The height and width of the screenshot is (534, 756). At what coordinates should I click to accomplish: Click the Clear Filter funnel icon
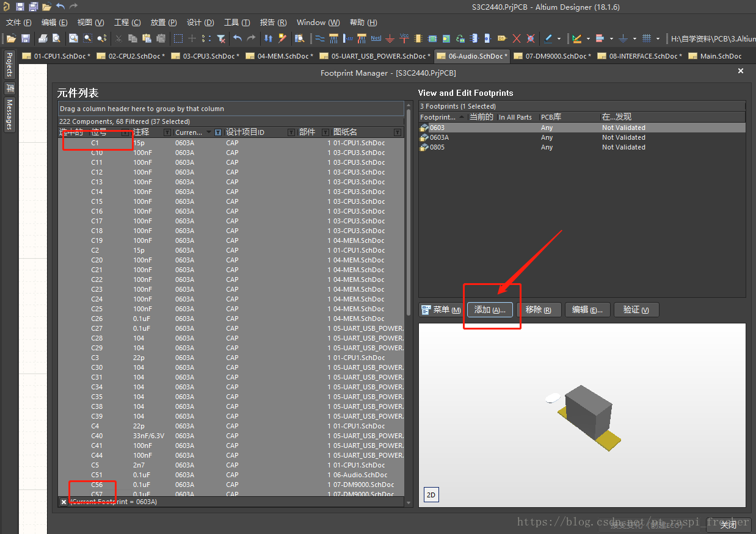(x=221, y=38)
